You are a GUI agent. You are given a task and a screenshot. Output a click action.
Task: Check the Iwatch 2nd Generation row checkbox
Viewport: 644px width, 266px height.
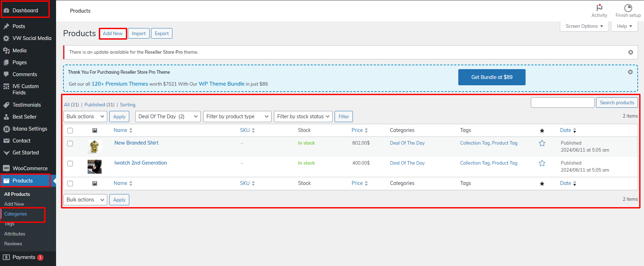coord(70,164)
